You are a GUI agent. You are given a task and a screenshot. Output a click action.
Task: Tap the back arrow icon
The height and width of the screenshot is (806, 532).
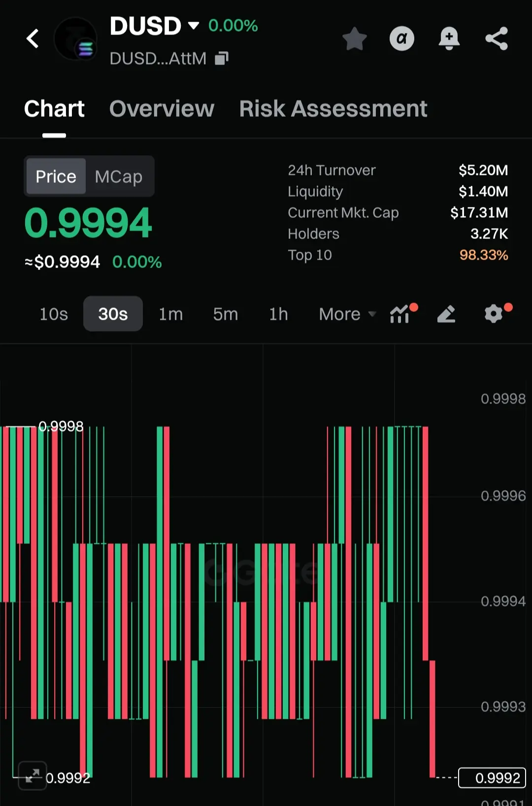click(33, 38)
